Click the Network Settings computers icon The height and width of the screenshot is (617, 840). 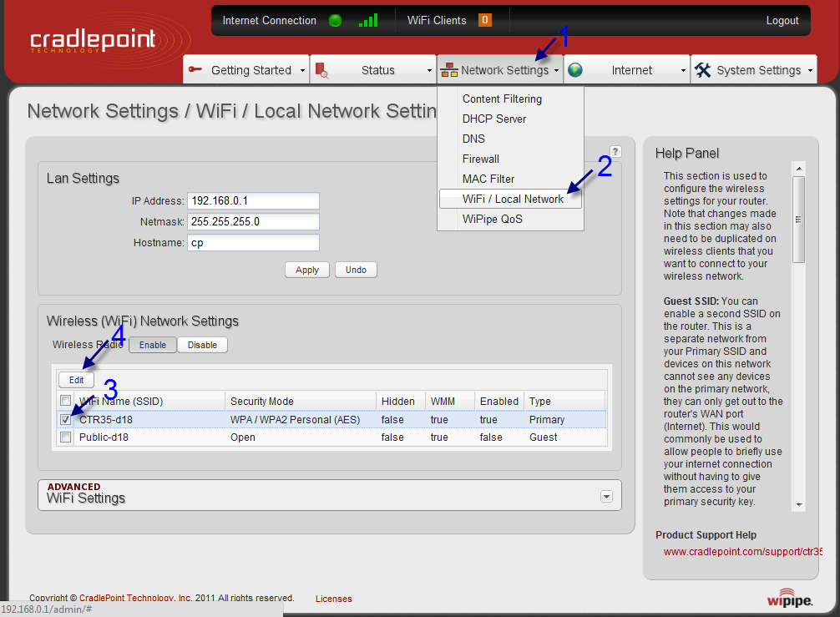click(x=449, y=70)
